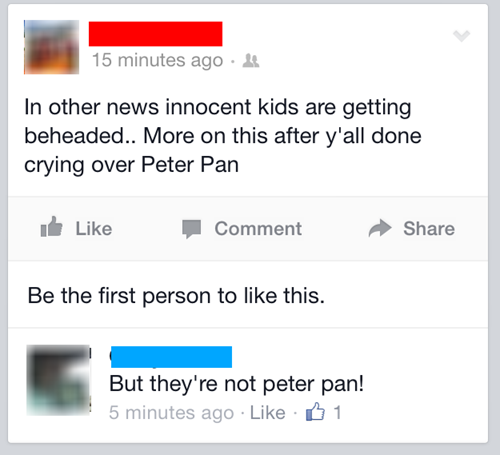Click the thumbs-up icon beside Like
The height and width of the screenshot is (455, 500).
pyautogui.click(x=51, y=227)
